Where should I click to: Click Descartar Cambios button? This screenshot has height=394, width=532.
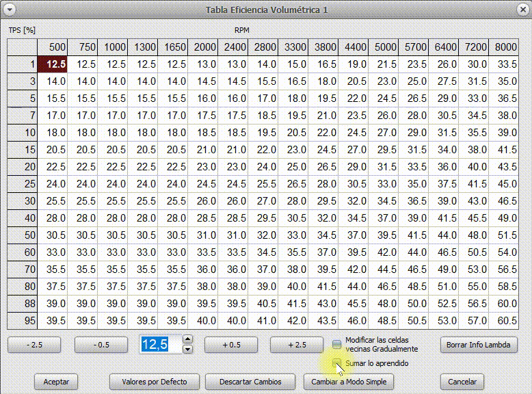click(x=249, y=382)
